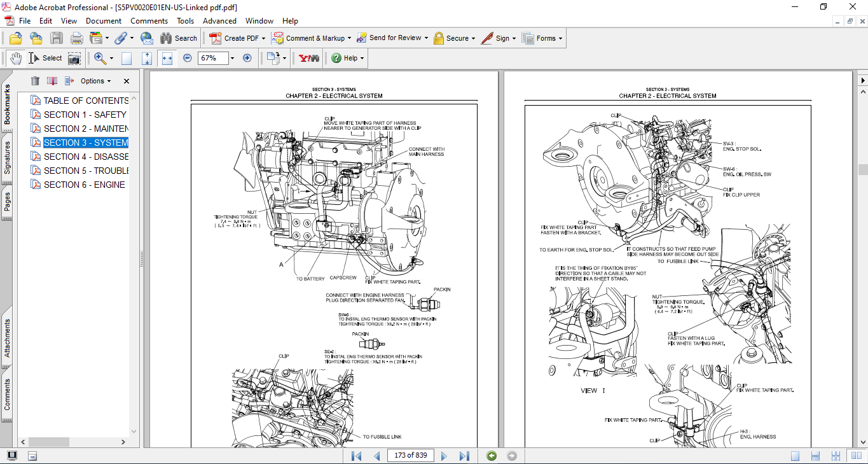Delete selected bookmark with the trash icon

coord(35,81)
